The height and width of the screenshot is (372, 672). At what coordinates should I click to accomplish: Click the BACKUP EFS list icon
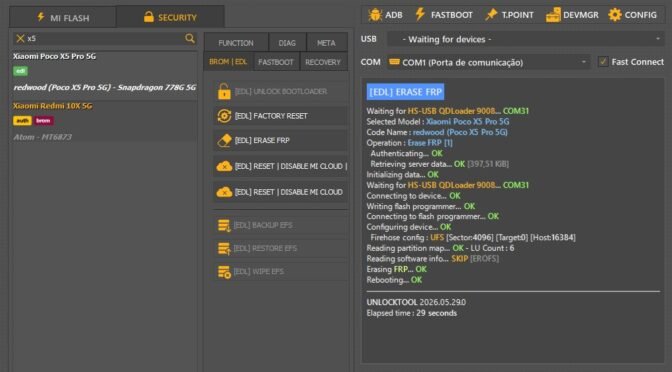click(x=224, y=225)
